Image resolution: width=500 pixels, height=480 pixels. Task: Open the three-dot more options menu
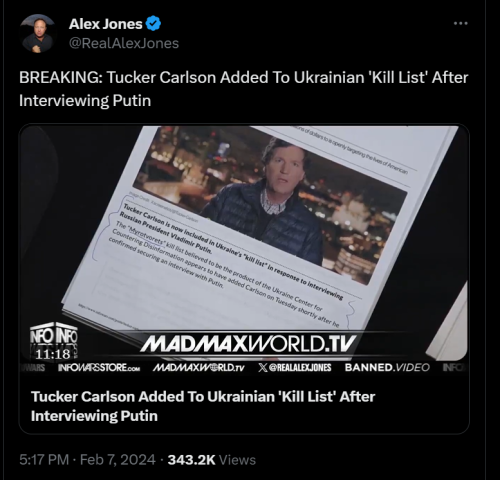461,23
